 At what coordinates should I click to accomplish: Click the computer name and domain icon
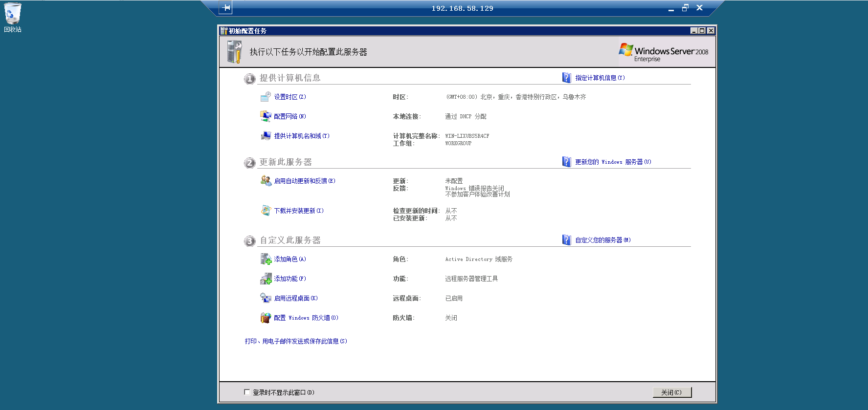click(266, 136)
